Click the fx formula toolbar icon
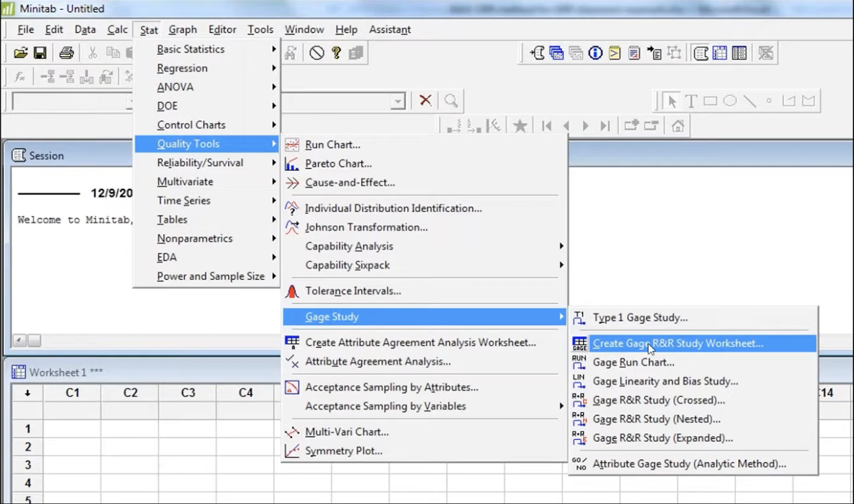 [20, 77]
